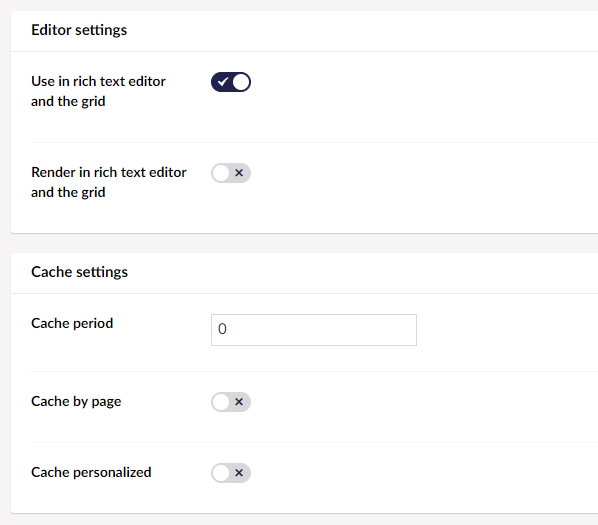Enable the Cache personalized switch
This screenshot has width=598, height=525.
(x=231, y=473)
